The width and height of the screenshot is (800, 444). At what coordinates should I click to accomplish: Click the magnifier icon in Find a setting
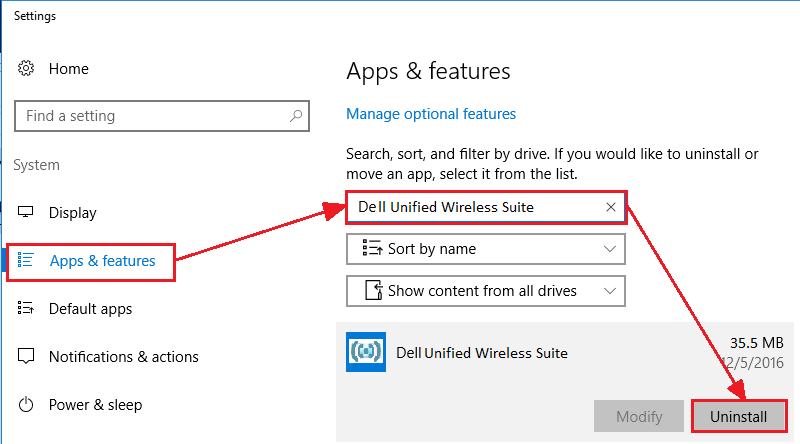click(x=296, y=116)
